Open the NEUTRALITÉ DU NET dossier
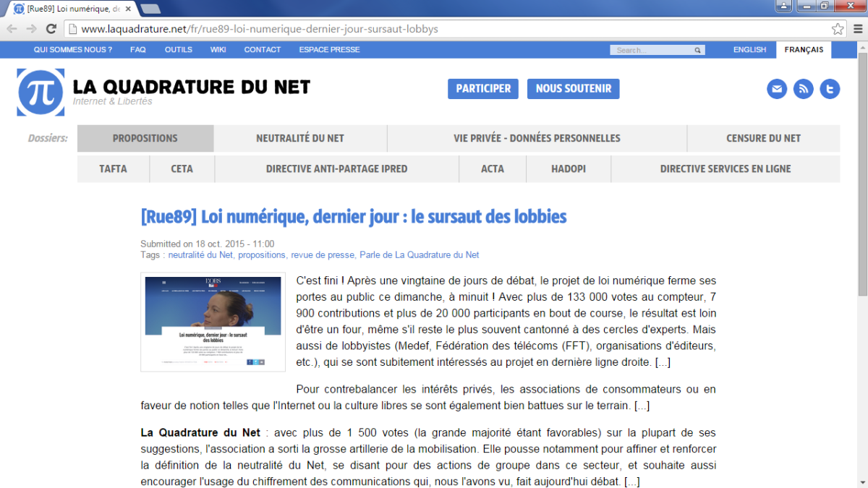This screenshot has width=868, height=488. click(x=300, y=138)
